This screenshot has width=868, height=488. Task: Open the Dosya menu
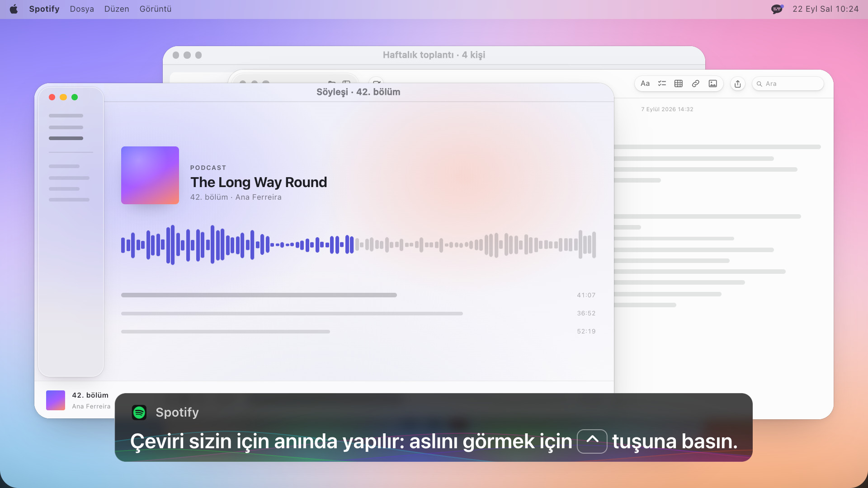(82, 9)
